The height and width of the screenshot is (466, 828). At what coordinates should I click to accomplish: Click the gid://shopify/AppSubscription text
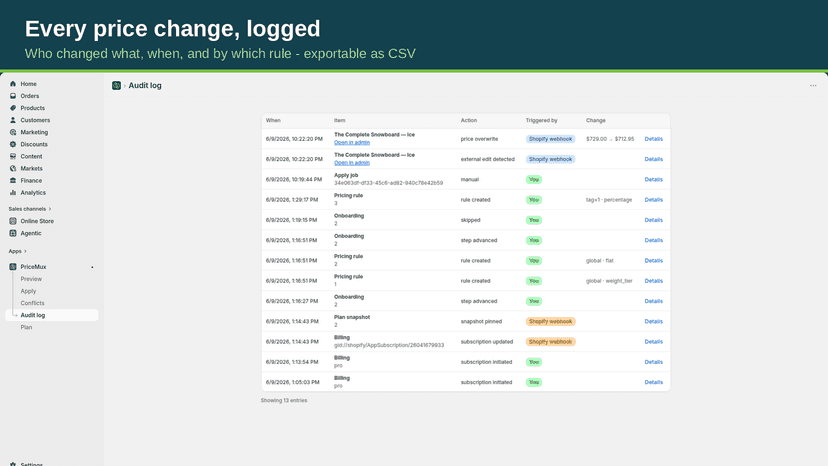click(389, 346)
